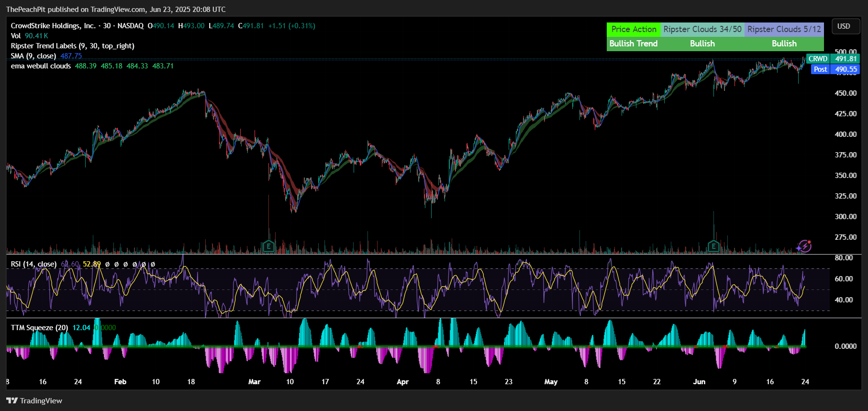
Task: Select the Ripster Clouds 34/50 header
Action: pyautogui.click(x=702, y=29)
